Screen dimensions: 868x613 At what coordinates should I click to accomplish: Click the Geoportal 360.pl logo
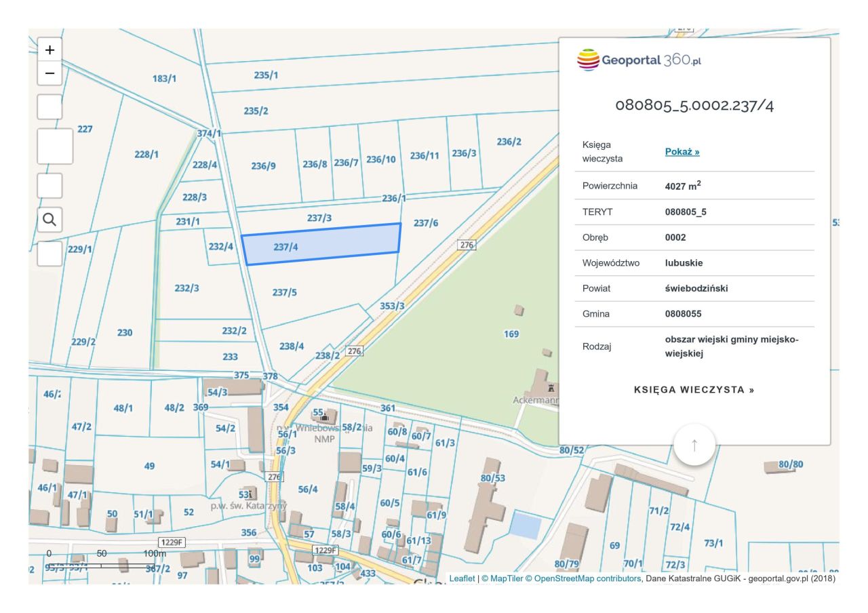639,60
